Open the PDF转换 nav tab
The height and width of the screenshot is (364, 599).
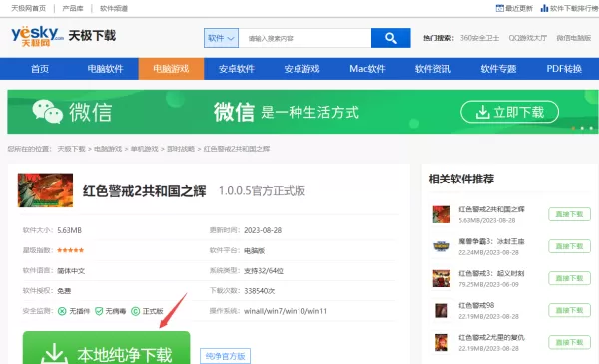coord(564,69)
